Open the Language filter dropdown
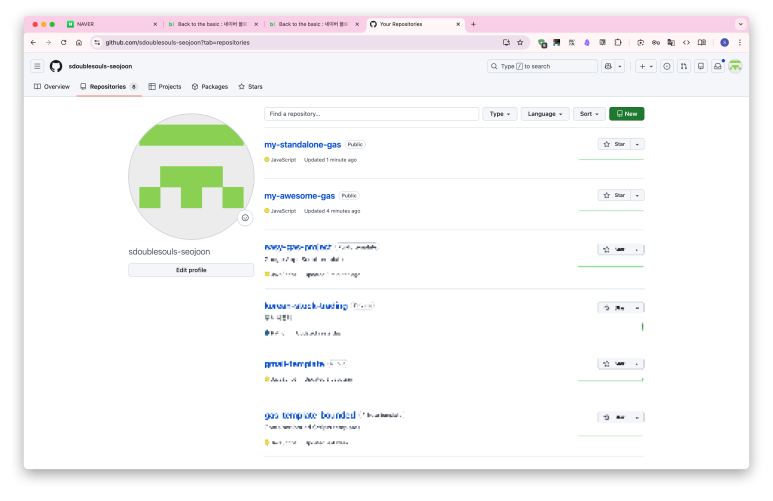This screenshot has width=773, height=501. pos(545,114)
